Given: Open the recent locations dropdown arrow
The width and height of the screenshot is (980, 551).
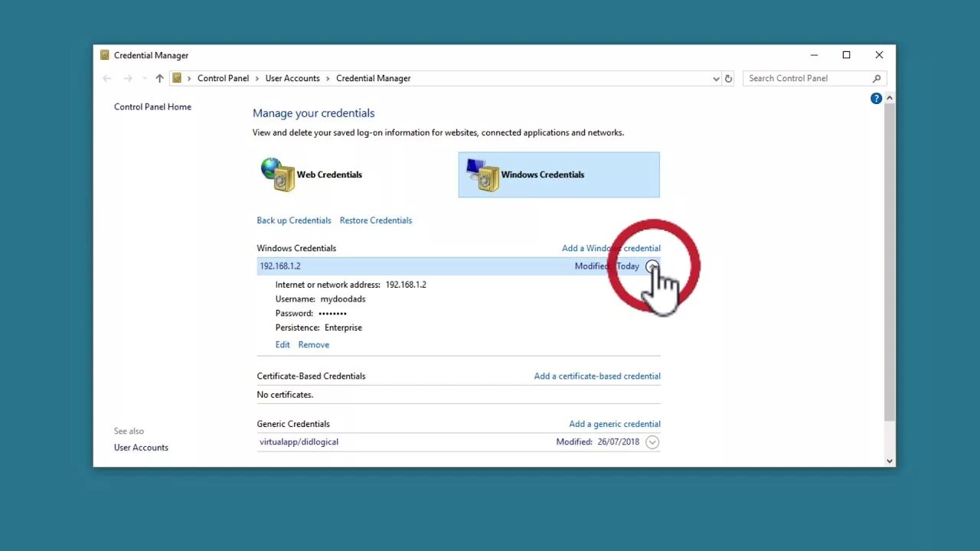Looking at the screenshot, I should coord(144,78).
